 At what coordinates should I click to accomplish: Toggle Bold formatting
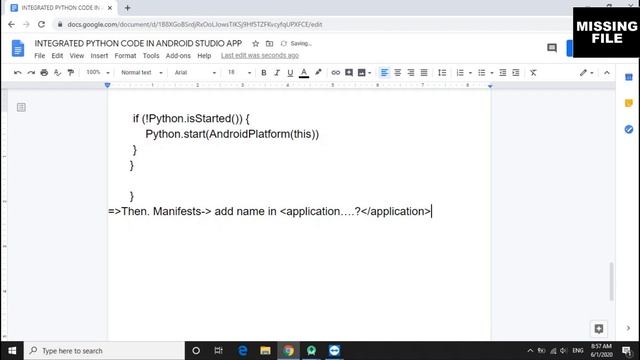(x=264, y=73)
